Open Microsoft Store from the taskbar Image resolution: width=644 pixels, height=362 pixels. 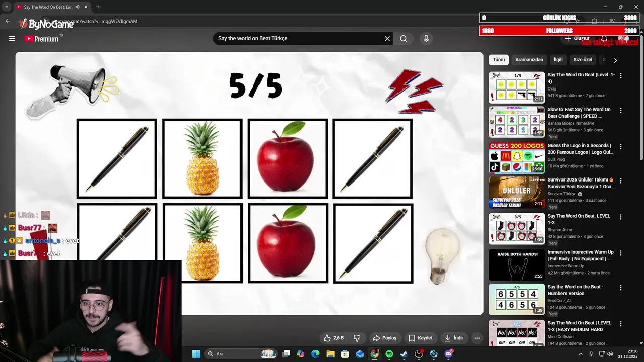click(345, 354)
